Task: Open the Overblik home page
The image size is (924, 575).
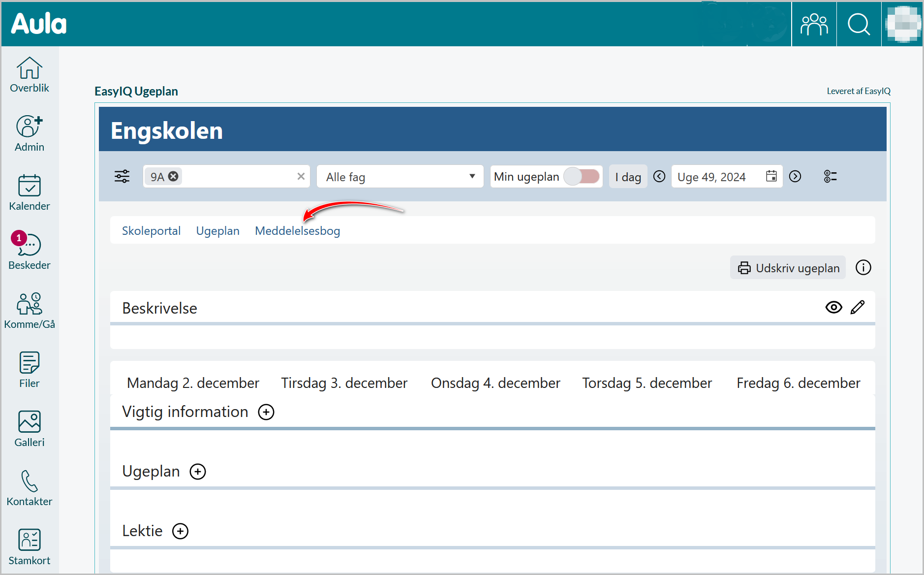Action: 30,75
